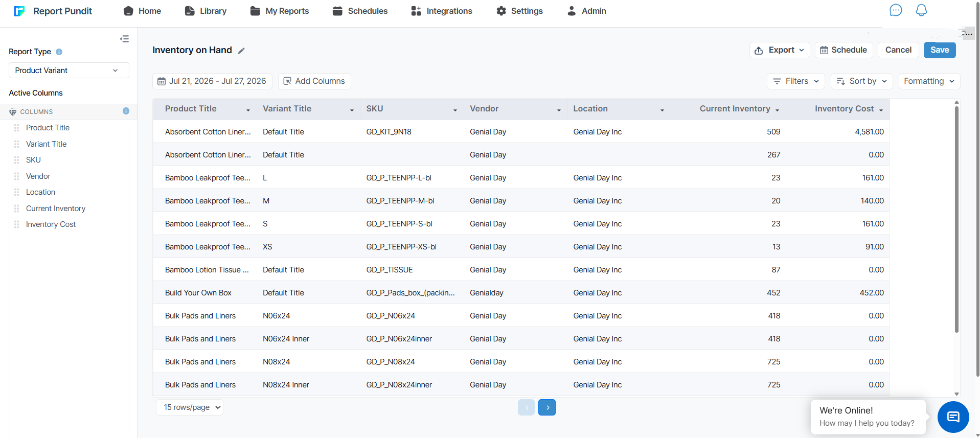Click Add Columns button
The width and height of the screenshot is (980, 438).
314,81
